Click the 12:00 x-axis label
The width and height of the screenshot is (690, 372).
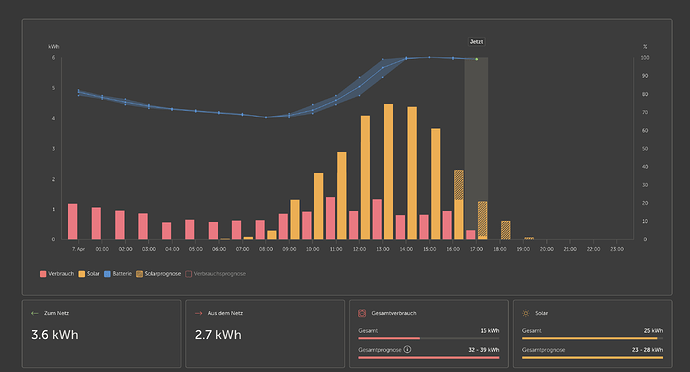click(x=359, y=249)
